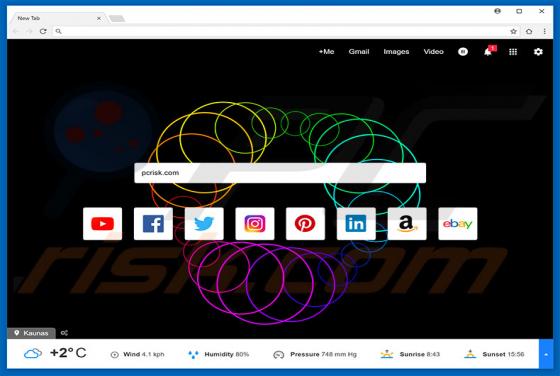Reload the page
This screenshot has width=560, height=376.
(x=43, y=31)
